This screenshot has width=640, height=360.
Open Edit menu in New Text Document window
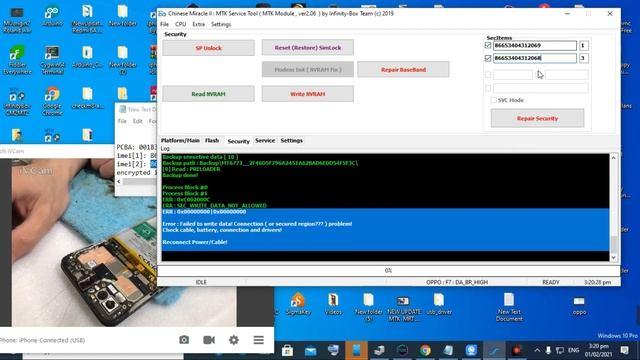click(x=138, y=121)
